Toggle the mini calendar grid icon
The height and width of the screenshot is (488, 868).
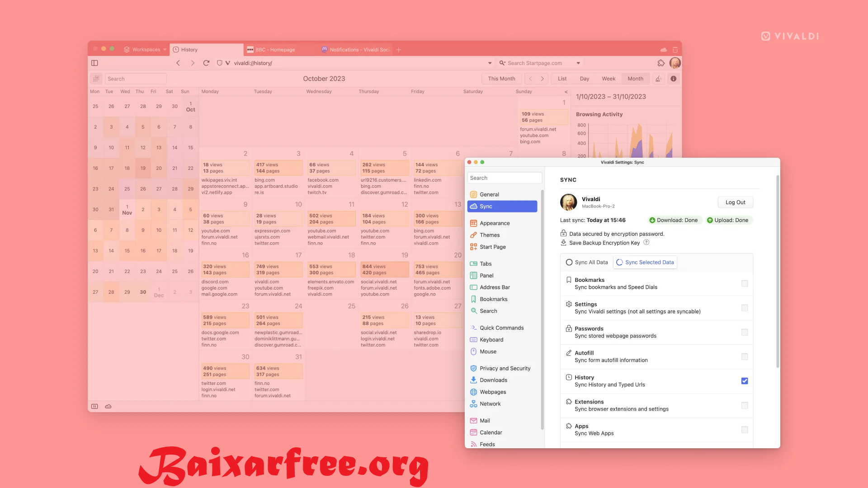click(96, 79)
